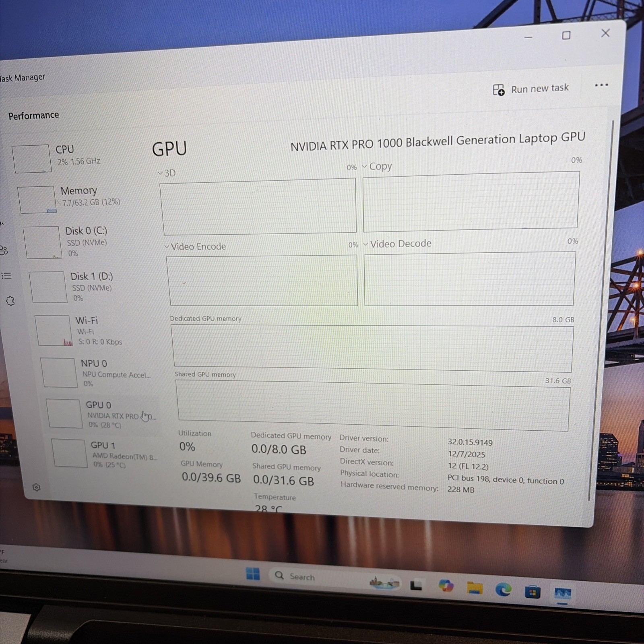The height and width of the screenshot is (644, 644).
Task: Click the driver version 32.0.15.9149
Action: [470, 442]
